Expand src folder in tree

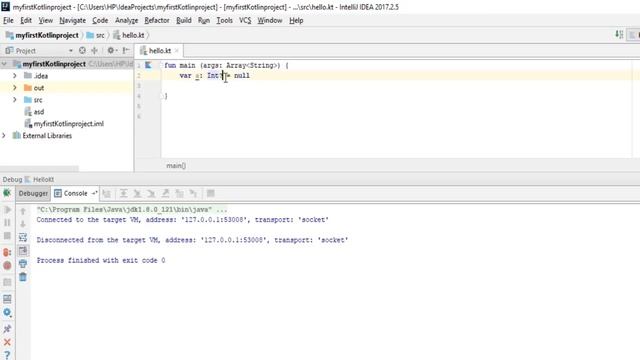pos(15,100)
